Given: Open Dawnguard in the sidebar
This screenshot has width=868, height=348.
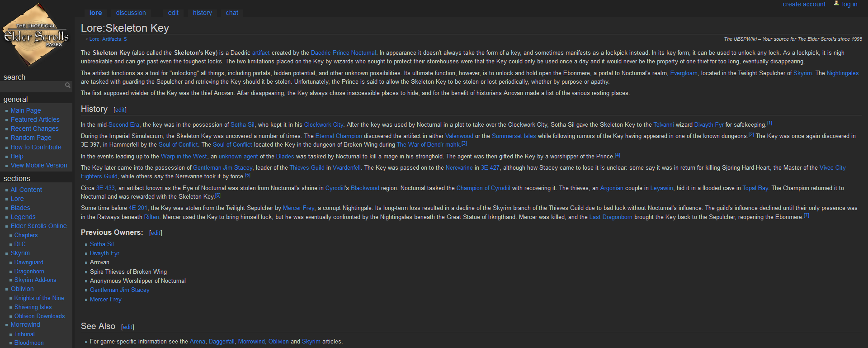Looking at the screenshot, I should (28, 262).
